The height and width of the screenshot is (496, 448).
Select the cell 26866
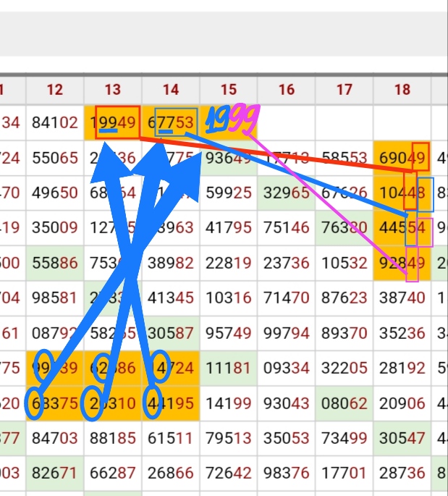point(171,474)
